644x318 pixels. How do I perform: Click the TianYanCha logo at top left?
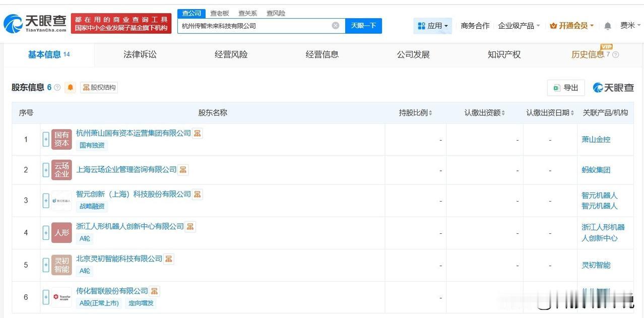point(35,23)
